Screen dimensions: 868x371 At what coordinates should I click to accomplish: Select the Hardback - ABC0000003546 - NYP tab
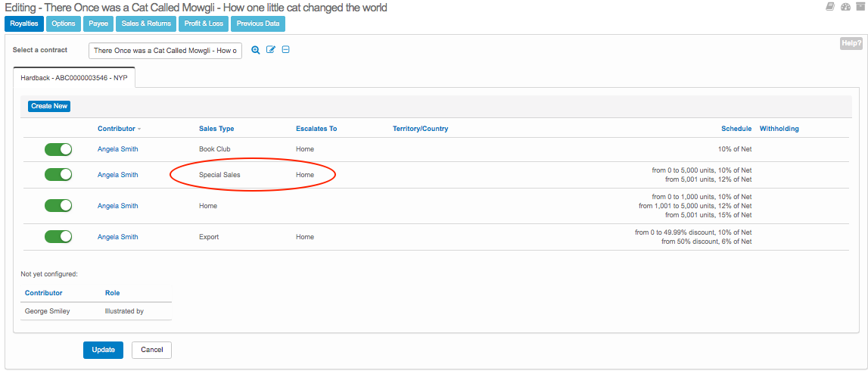pyautogui.click(x=74, y=77)
